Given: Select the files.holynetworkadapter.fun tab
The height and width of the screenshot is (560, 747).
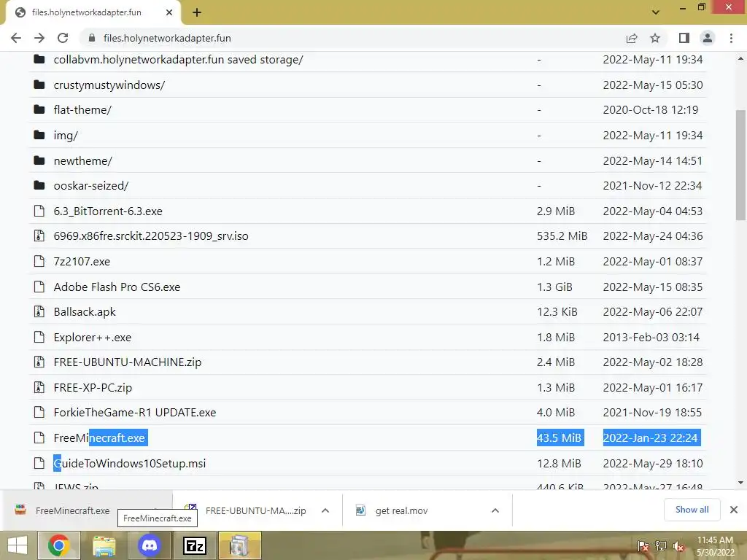Looking at the screenshot, I should [93, 12].
